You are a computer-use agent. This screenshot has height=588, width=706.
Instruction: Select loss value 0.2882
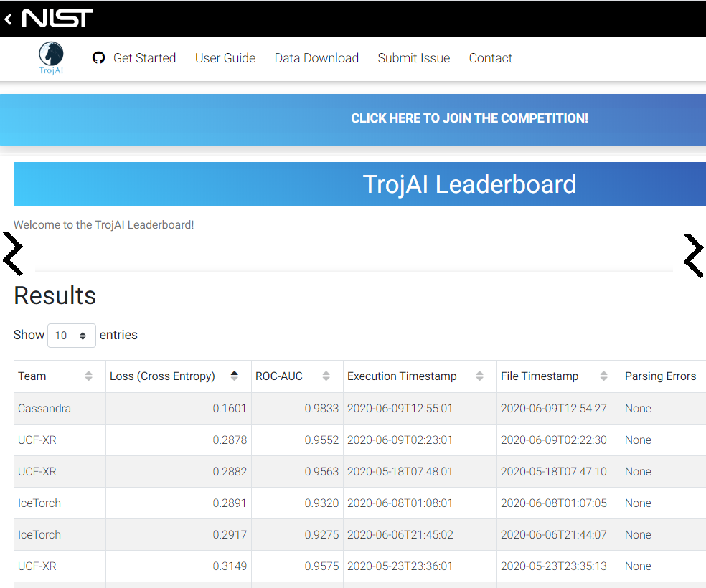tap(230, 471)
